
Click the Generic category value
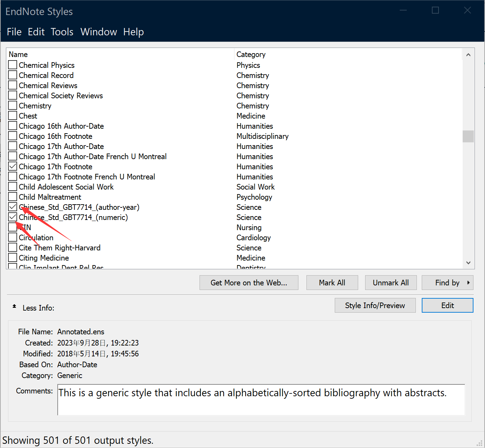tap(70, 375)
